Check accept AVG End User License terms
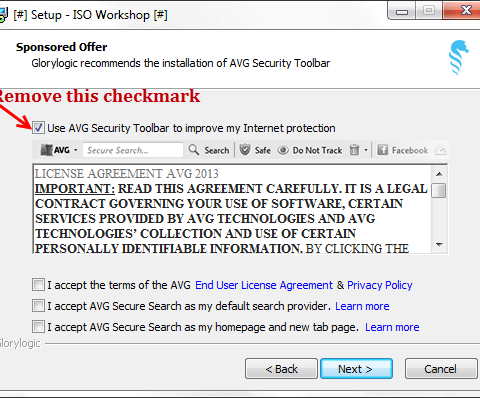The image size is (480, 398). coord(38,285)
